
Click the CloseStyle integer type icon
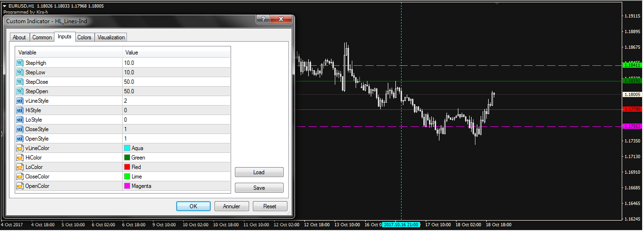19,129
